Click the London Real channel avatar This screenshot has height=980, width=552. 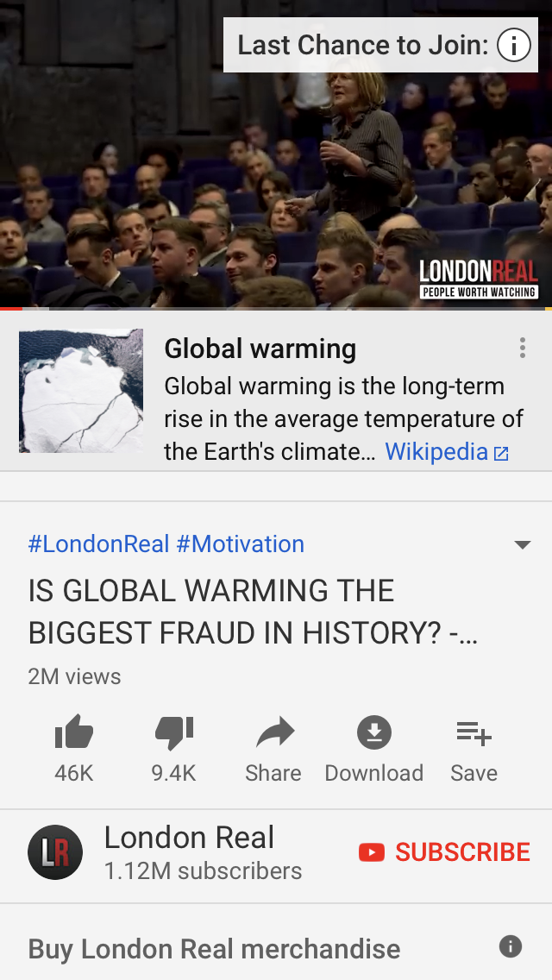point(55,851)
